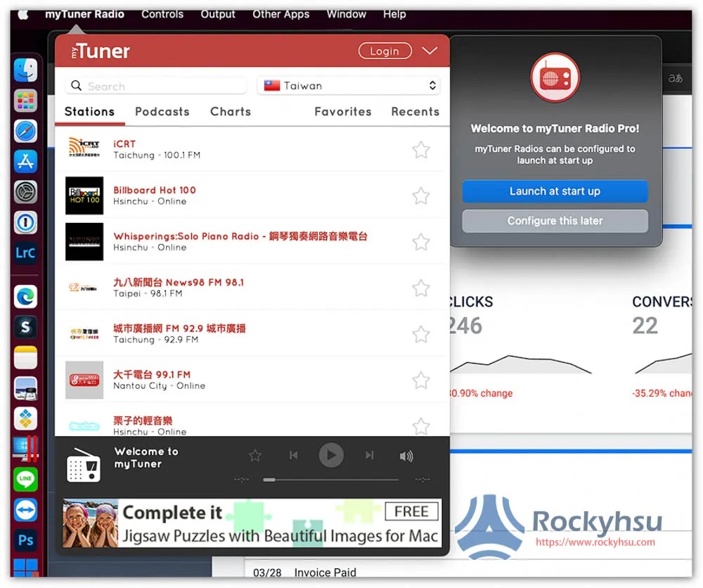703x588 pixels.
Task: Launch Safari from the dock
Action: point(25,131)
